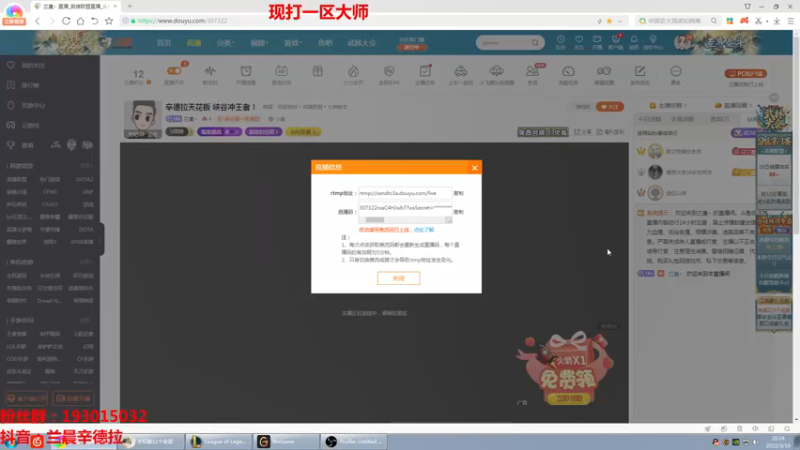
Task: Switch to the 本周贡献 ranking tab
Action: (683, 119)
